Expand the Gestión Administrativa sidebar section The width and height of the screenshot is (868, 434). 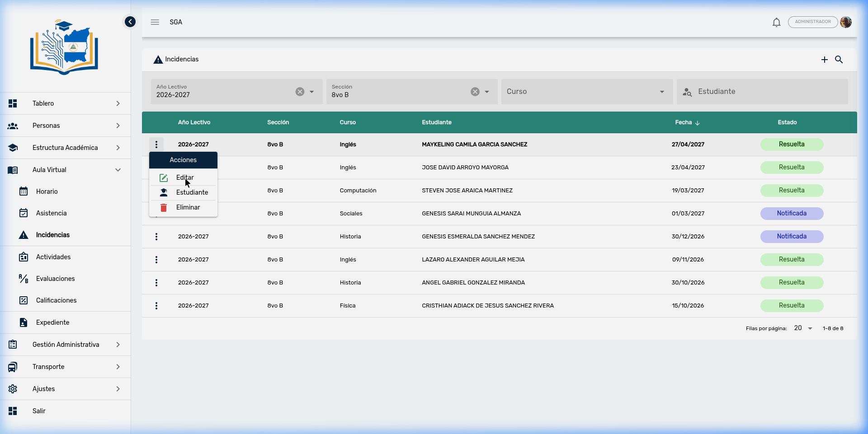[x=66, y=345]
